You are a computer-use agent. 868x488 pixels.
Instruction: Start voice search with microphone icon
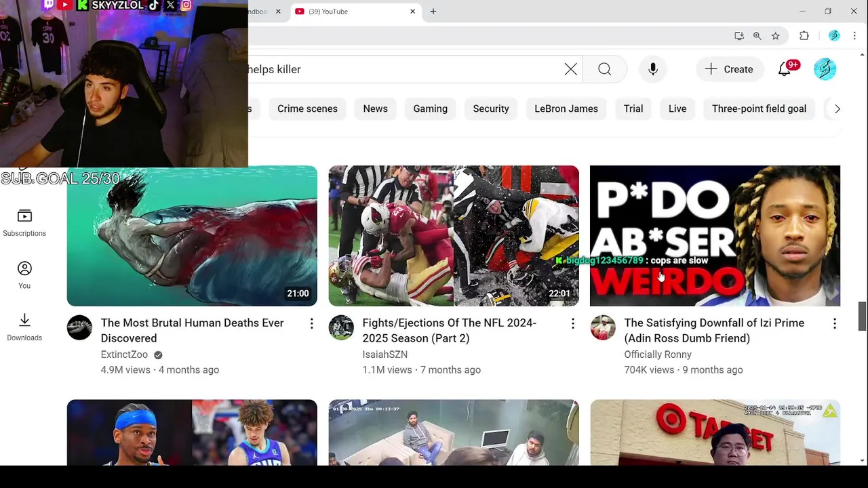pyautogui.click(x=653, y=69)
